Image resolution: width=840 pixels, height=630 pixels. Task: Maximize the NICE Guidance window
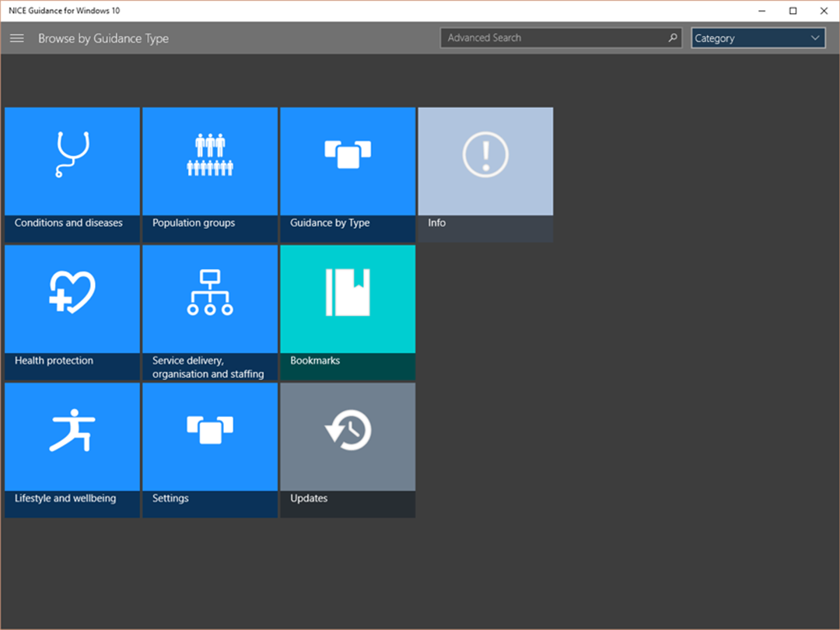pyautogui.click(x=793, y=11)
